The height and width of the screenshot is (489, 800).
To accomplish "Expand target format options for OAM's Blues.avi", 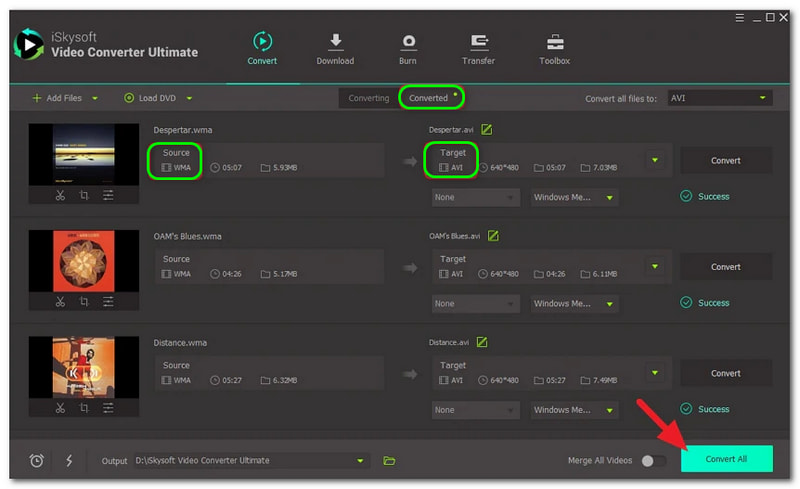I will pos(655,266).
